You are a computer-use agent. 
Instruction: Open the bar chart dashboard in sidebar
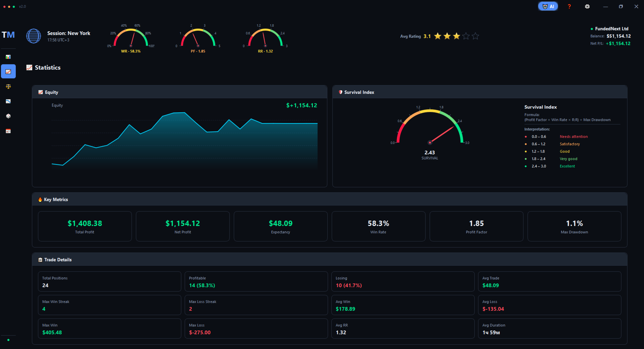click(8, 57)
